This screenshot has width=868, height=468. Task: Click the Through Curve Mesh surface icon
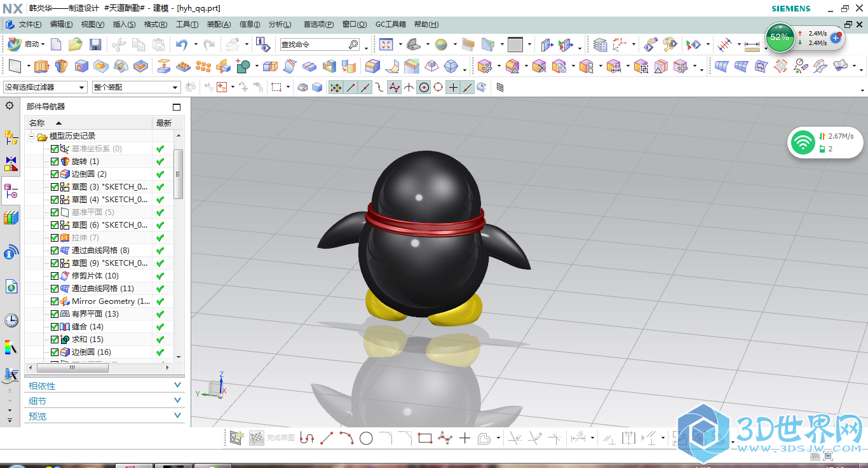(742, 66)
